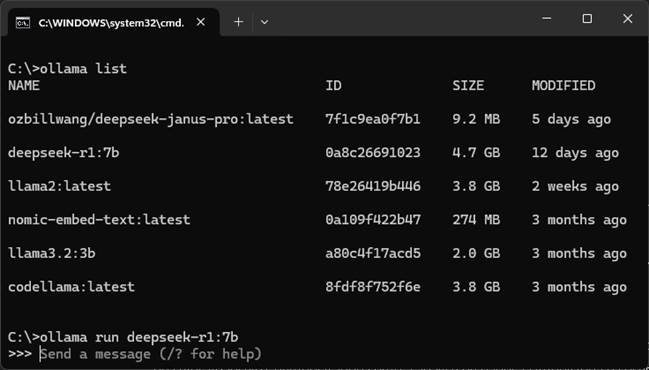Click the nomic-embed-text:latest model entry
Screen dimensions: 649x370
(99, 220)
